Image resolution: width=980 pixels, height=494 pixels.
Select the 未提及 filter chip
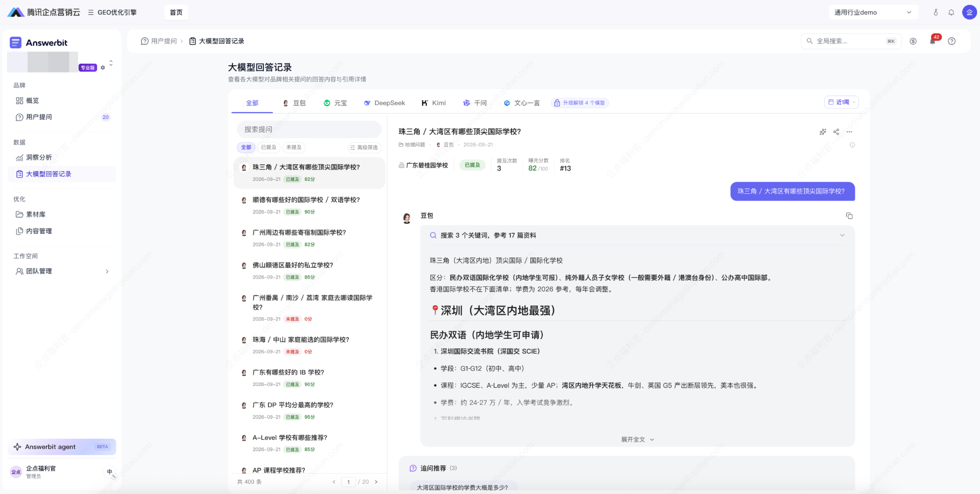[294, 147]
